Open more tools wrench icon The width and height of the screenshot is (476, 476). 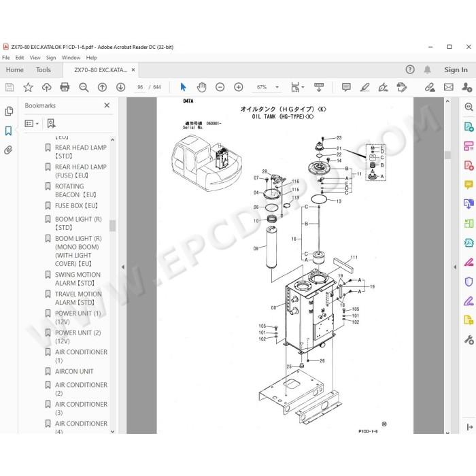tap(469, 340)
